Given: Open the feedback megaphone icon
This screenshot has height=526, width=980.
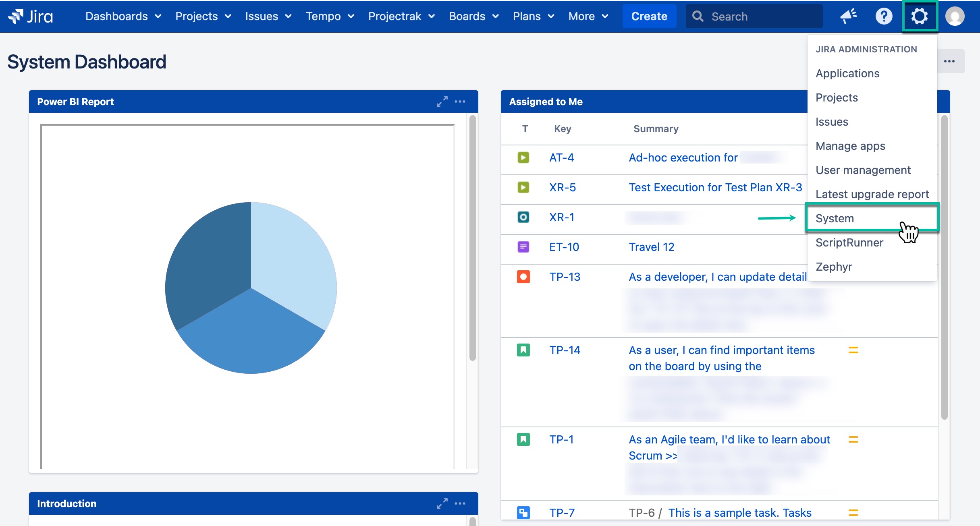Looking at the screenshot, I should point(848,16).
